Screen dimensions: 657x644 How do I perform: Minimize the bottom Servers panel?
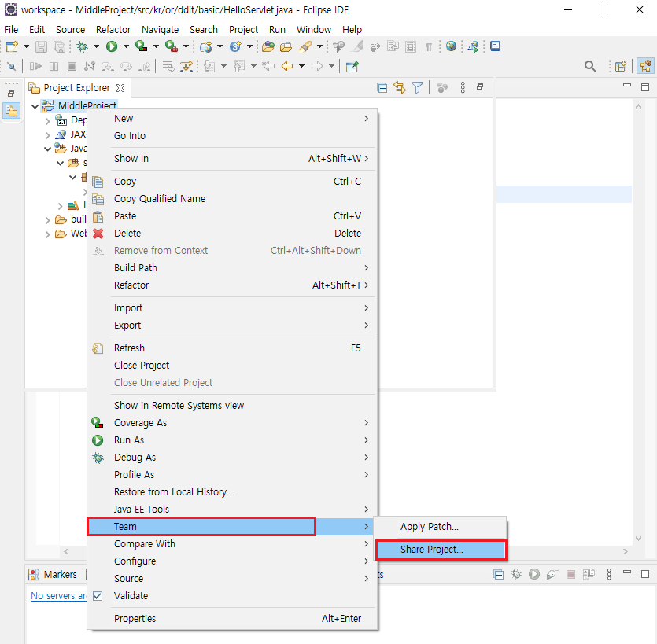pyautogui.click(x=627, y=572)
